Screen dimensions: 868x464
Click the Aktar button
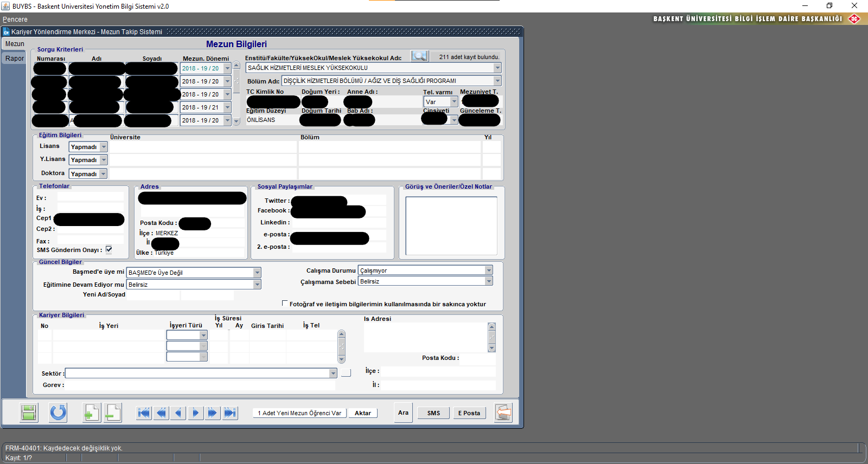(x=363, y=413)
